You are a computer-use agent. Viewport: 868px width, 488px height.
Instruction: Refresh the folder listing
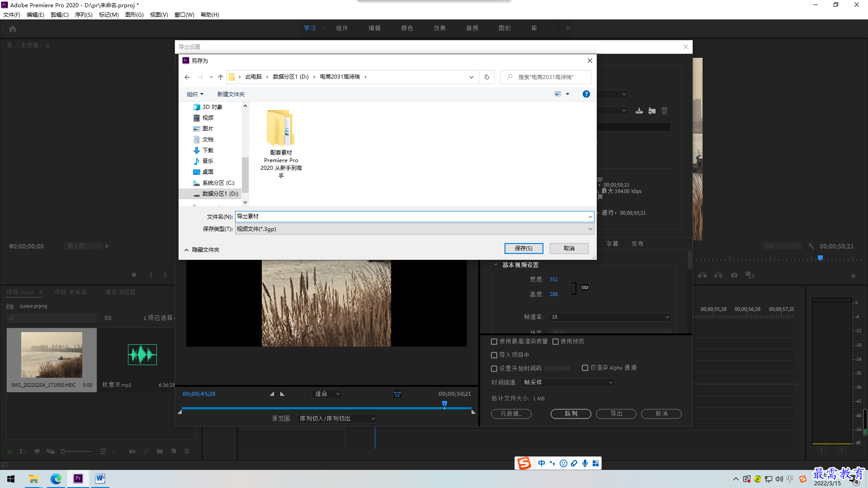point(487,77)
